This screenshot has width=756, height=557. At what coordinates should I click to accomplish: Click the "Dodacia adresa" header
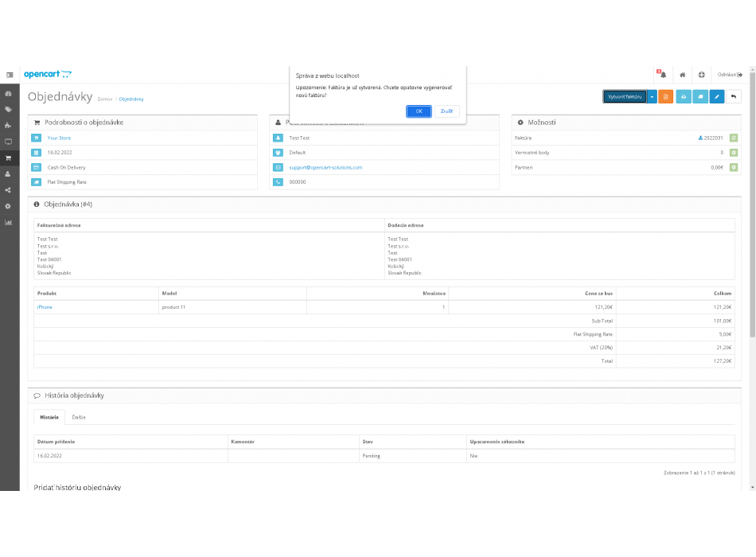coord(406,225)
